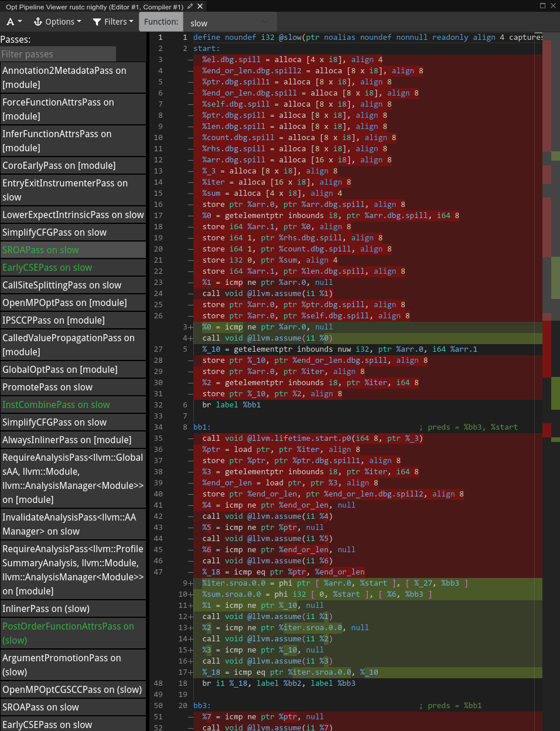The width and height of the screenshot is (560, 731).
Task: Open the Filters dropdown menu
Action: (x=112, y=22)
